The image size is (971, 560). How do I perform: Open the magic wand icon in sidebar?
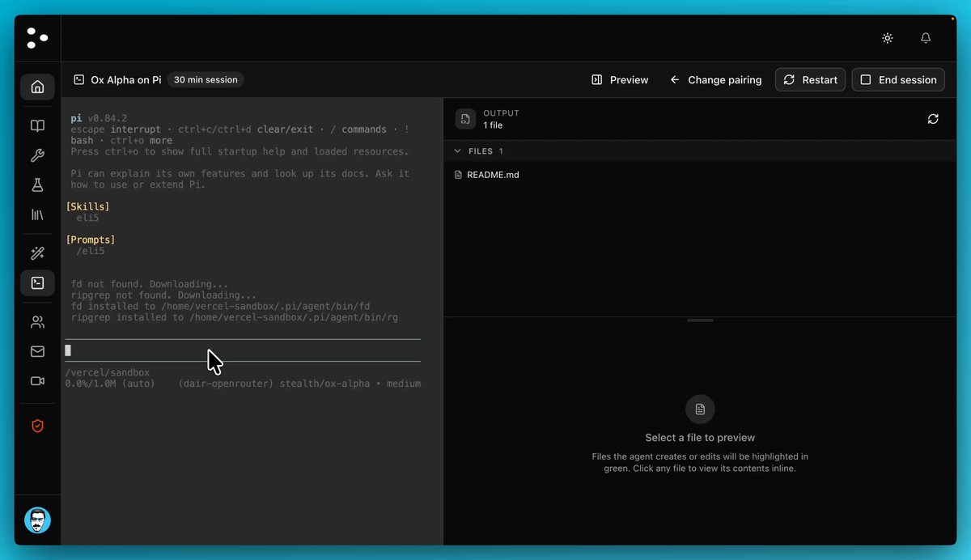(37, 253)
